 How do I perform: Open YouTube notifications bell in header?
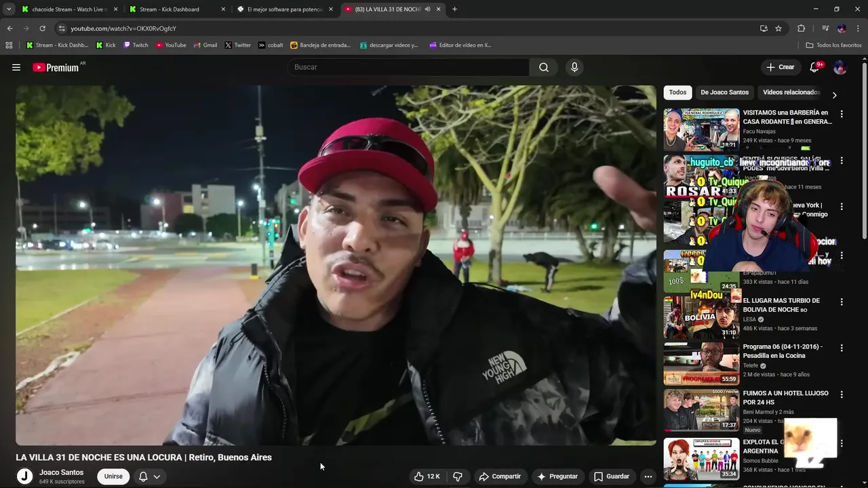pyautogui.click(x=815, y=67)
